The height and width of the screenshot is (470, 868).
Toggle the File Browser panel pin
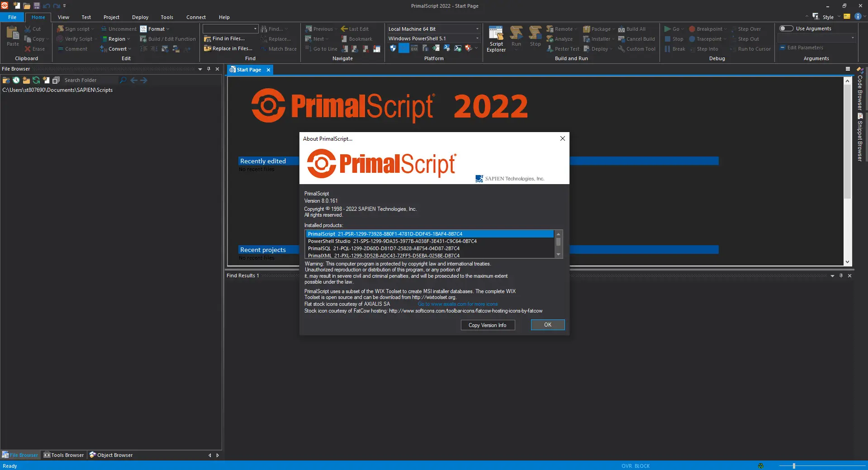tap(209, 69)
